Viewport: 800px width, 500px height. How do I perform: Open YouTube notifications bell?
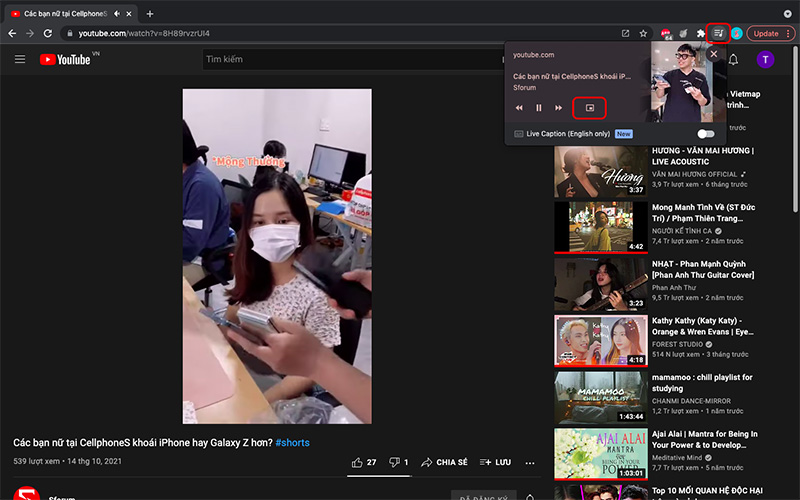click(733, 60)
